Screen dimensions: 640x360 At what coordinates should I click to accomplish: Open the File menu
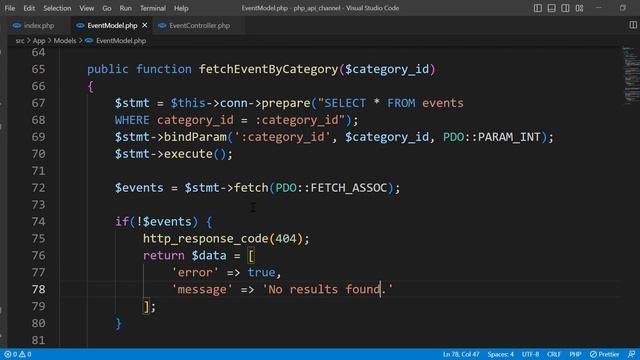(10, 8)
